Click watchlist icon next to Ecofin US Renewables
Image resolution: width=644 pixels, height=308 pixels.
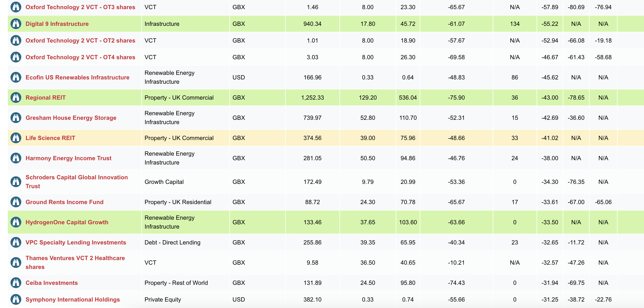pyautogui.click(x=16, y=77)
